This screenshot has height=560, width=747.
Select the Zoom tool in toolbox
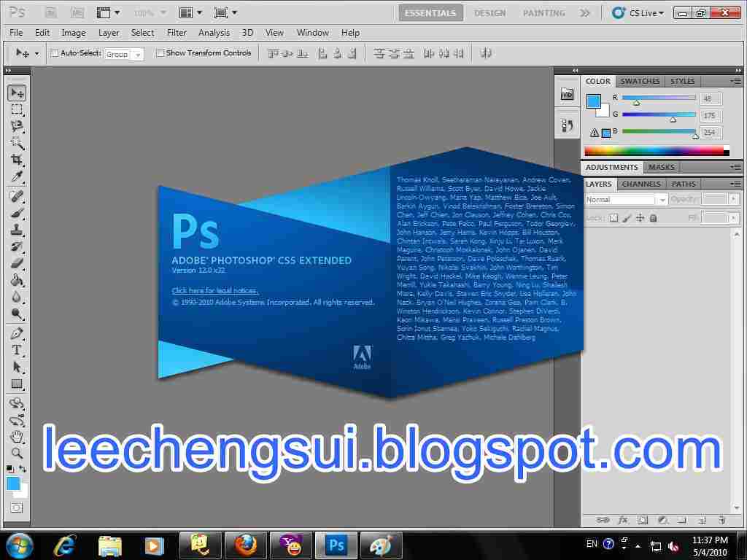pos(18,454)
